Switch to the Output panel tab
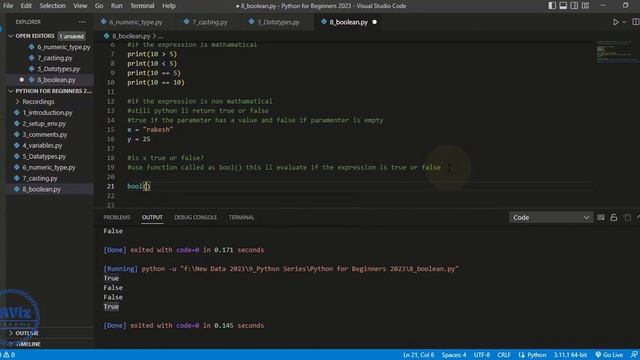Image resolution: width=640 pixels, height=360 pixels. pyautogui.click(x=152, y=217)
